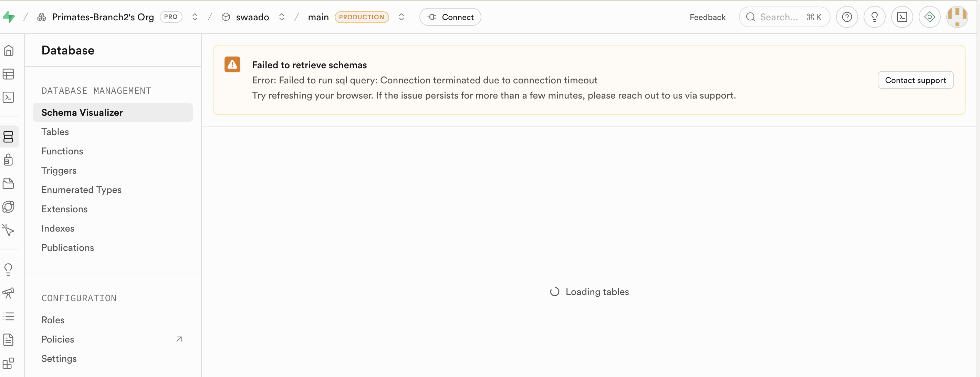
Task: Open the user avatar menu
Action: (957, 17)
